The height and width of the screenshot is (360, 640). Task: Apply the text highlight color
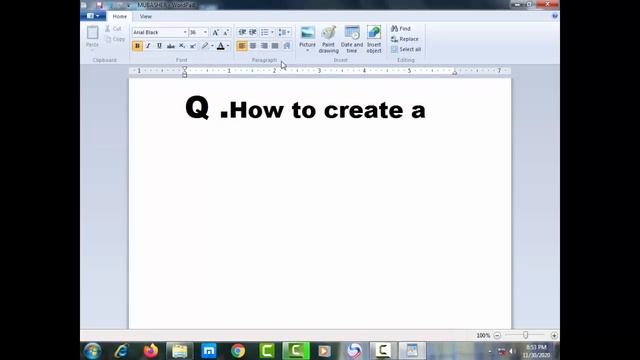[x=205, y=46]
